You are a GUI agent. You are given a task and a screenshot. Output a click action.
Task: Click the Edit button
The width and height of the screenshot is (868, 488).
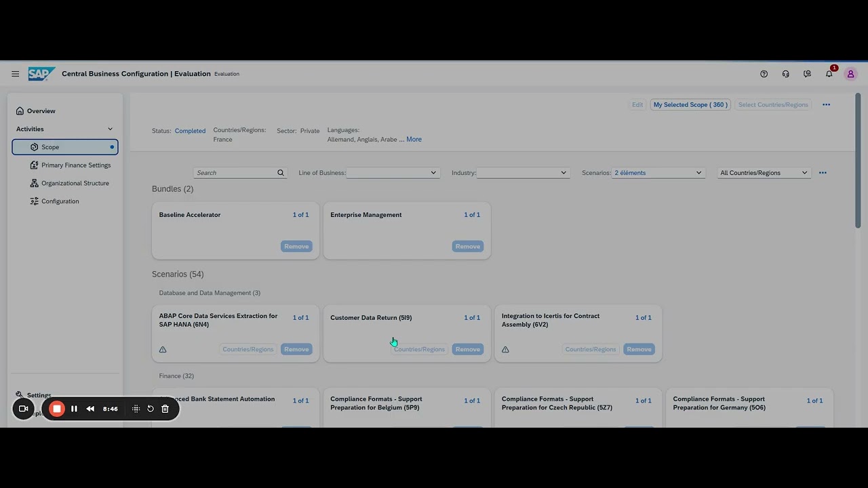pyautogui.click(x=637, y=105)
